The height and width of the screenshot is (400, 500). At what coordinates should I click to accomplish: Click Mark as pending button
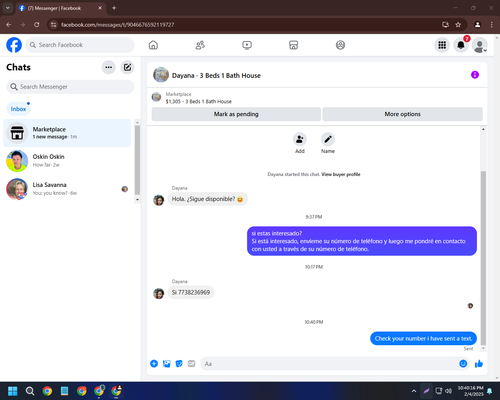pyautogui.click(x=236, y=114)
